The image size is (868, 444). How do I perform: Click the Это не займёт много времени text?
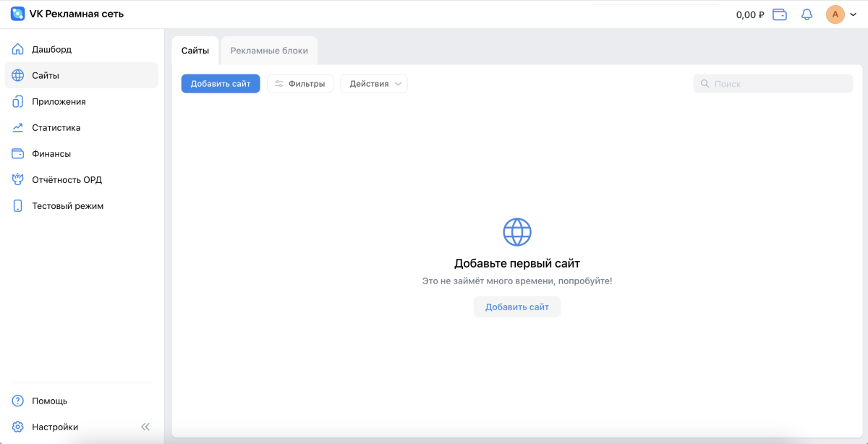(x=517, y=281)
